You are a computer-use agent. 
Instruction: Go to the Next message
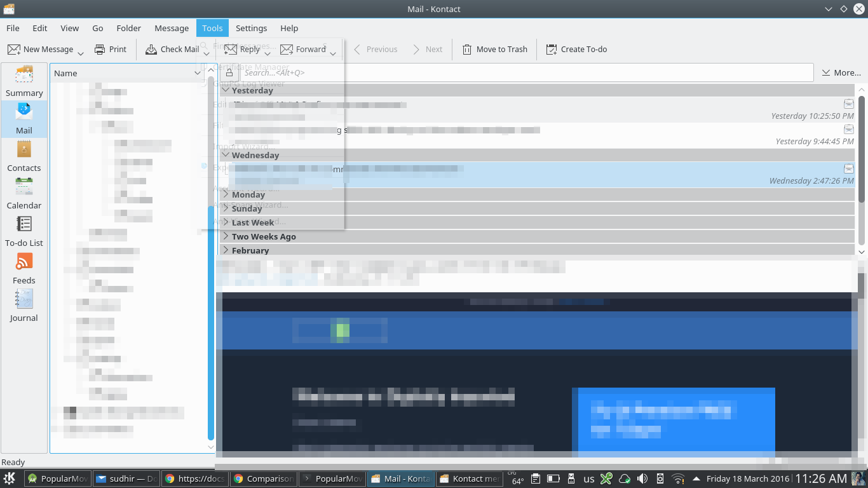[x=428, y=49]
